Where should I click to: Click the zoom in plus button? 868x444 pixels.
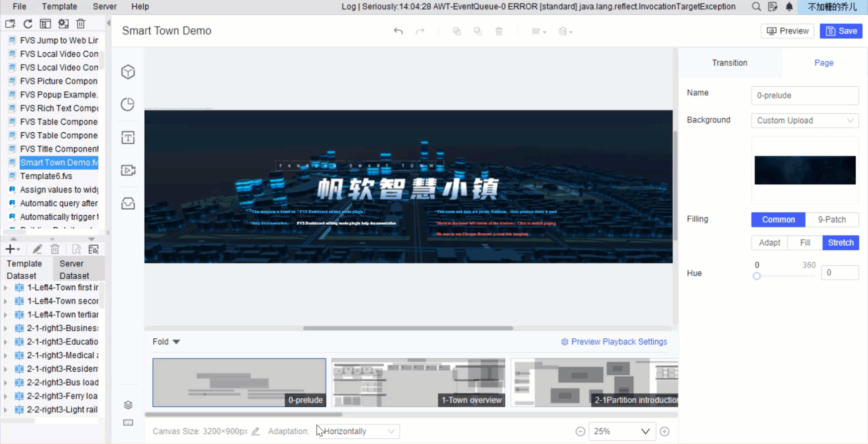(665, 431)
